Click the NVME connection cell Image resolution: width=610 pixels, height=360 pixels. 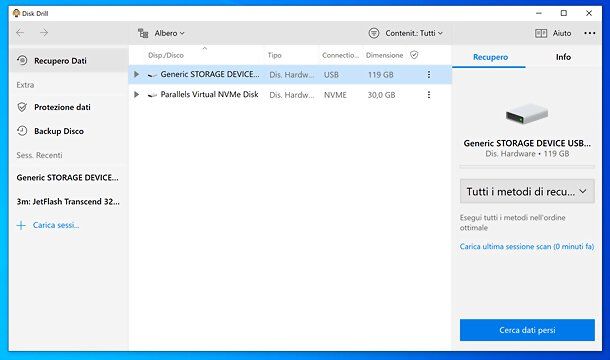335,95
